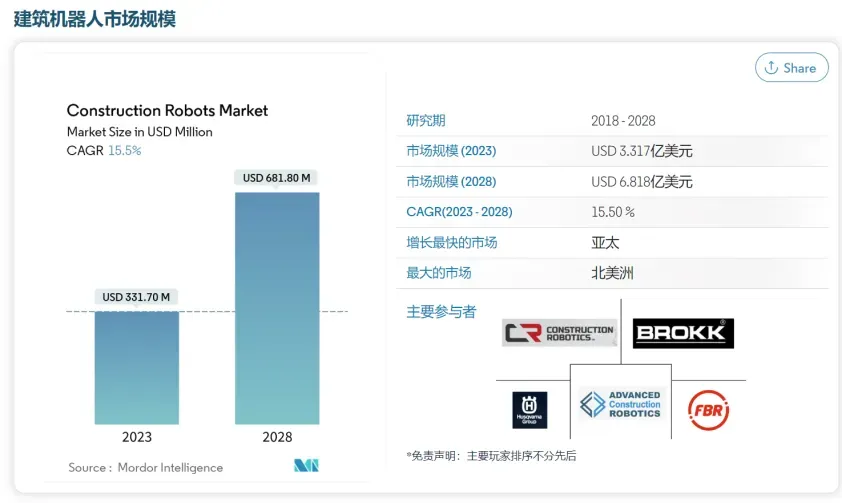
Task: Open the Advanced Construction Robotics logo
Action: point(621,404)
